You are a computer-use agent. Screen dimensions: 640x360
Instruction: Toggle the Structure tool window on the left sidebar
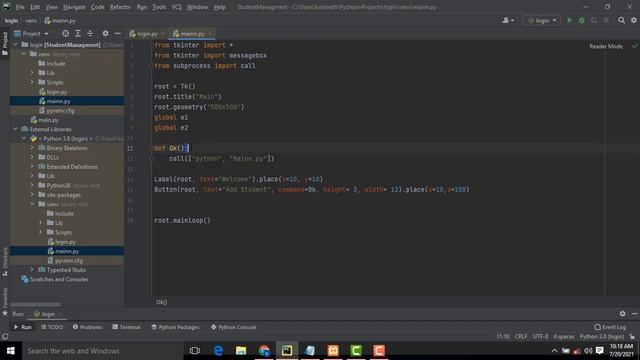click(5, 261)
